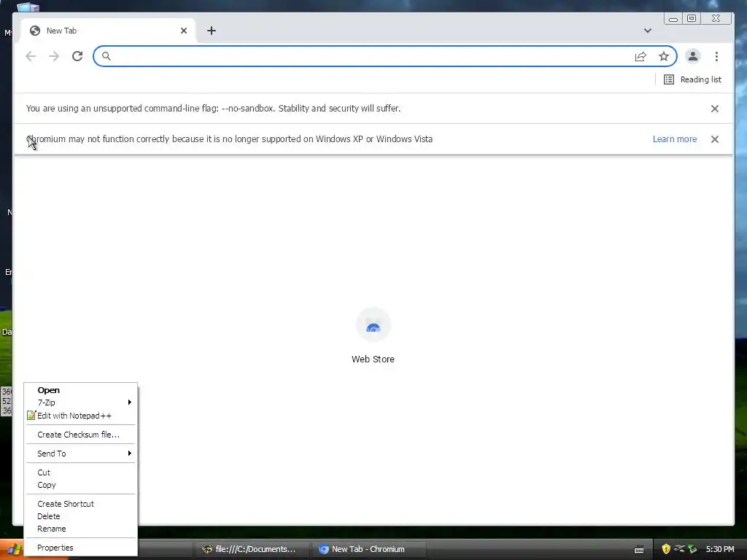
Task: Choose Delete in context menu
Action: pyautogui.click(x=80, y=516)
